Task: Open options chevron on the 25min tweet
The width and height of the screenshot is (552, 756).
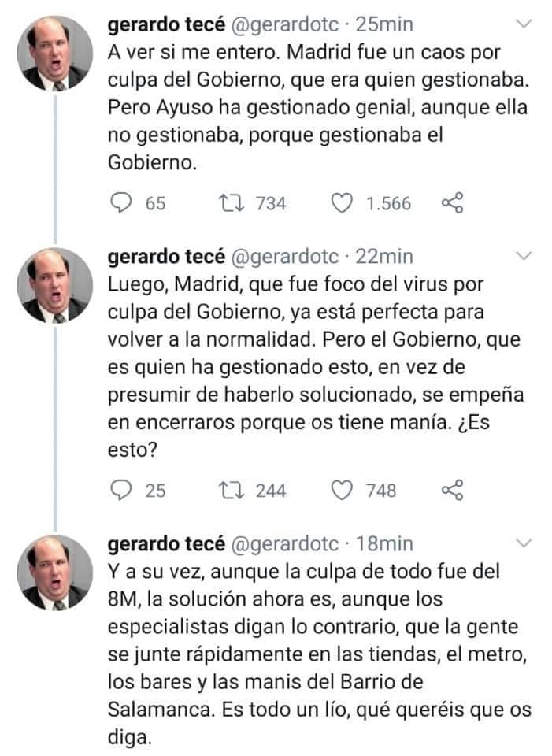Action: (524, 26)
